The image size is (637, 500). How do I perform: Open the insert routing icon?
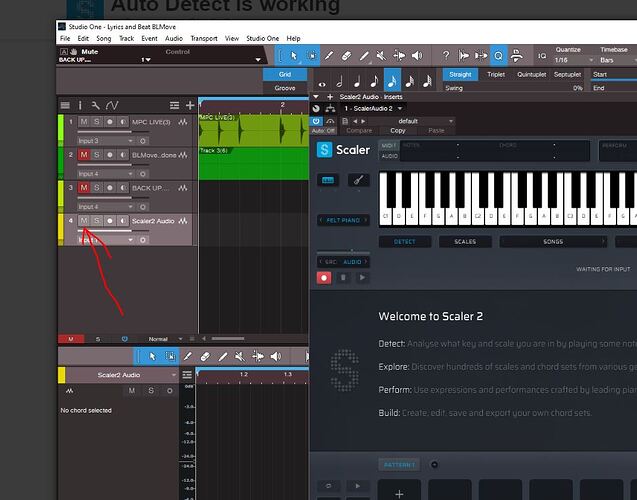(x=330, y=108)
